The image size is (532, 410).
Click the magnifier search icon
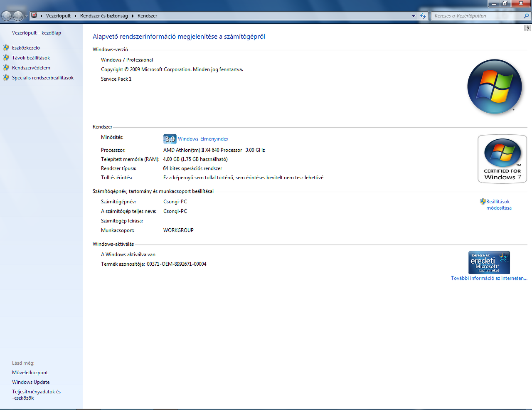click(527, 16)
